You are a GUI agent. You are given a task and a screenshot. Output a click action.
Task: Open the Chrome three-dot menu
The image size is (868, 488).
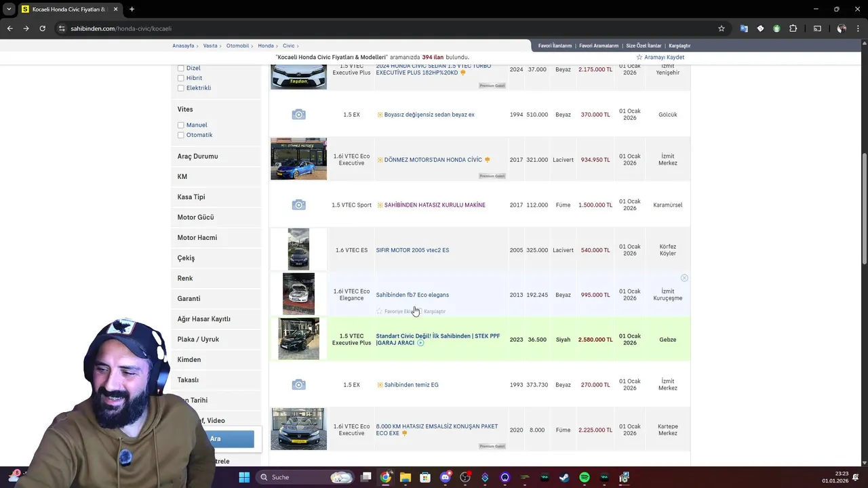pyautogui.click(x=858, y=28)
